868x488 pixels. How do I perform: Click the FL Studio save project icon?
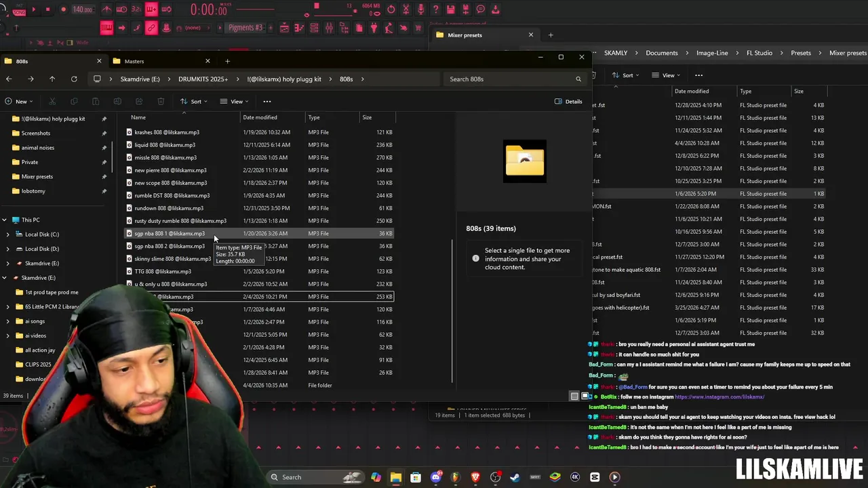point(451,9)
